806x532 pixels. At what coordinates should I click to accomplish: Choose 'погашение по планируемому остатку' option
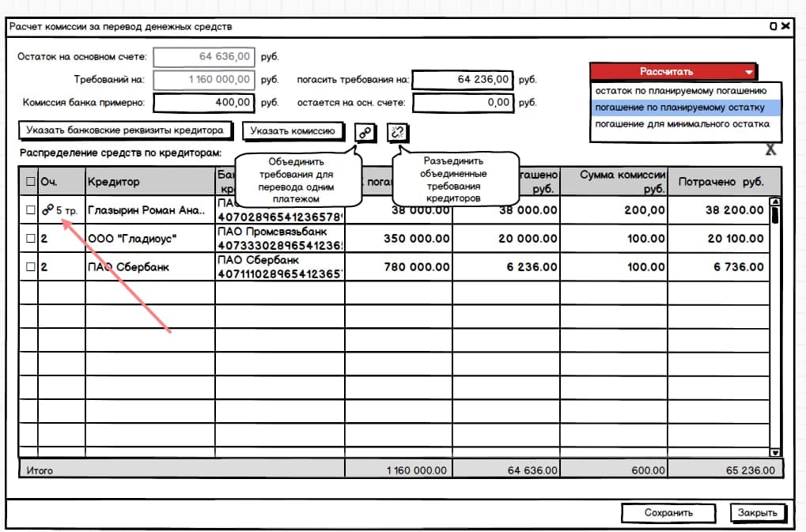[680, 108]
